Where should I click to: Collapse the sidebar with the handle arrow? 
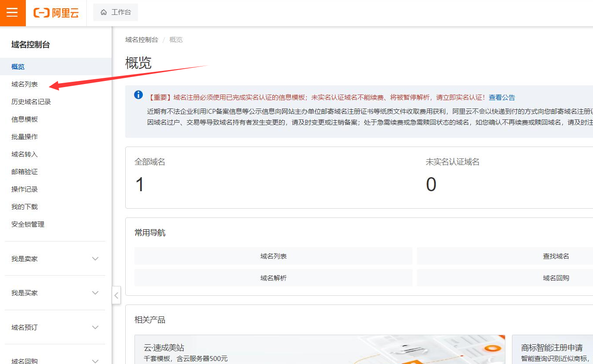[116, 295]
